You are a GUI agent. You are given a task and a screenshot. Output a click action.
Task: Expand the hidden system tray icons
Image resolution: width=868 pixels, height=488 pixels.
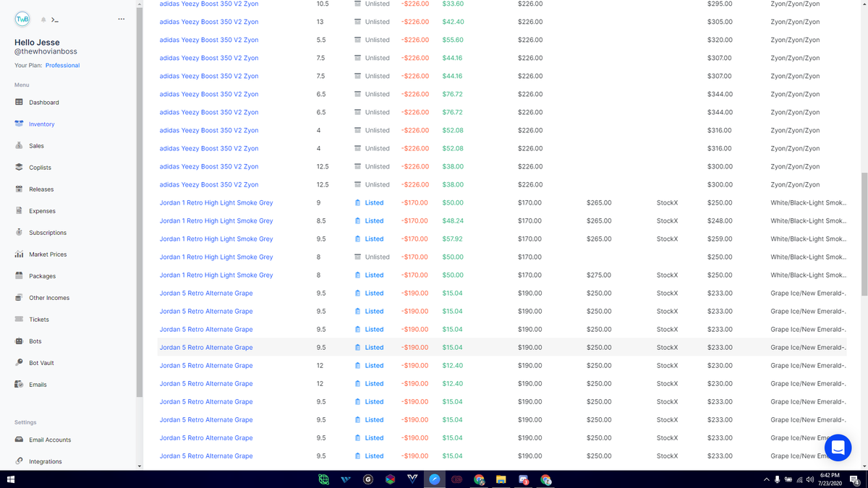[766, 479]
